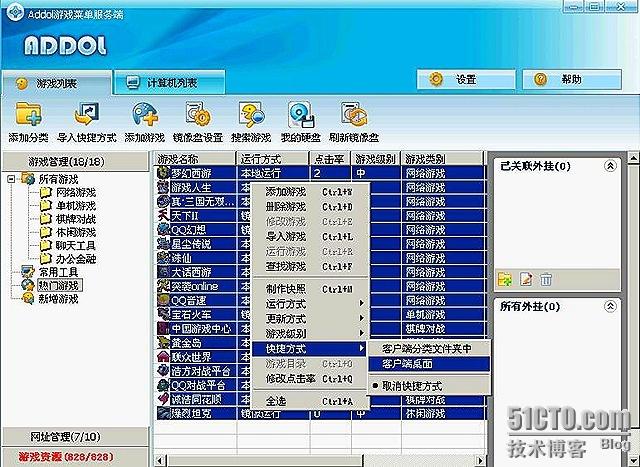Image resolution: width=640 pixels, height=467 pixels.
Task: Click the 导入快捷方式 toolbar icon
Action: coord(87,114)
